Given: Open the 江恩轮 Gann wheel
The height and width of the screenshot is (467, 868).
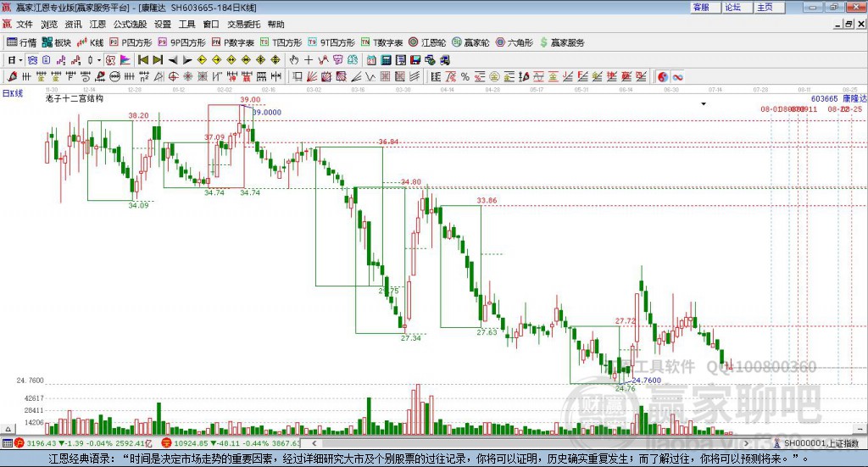Looking at the screenshot, I should click(x=427, y=42).
